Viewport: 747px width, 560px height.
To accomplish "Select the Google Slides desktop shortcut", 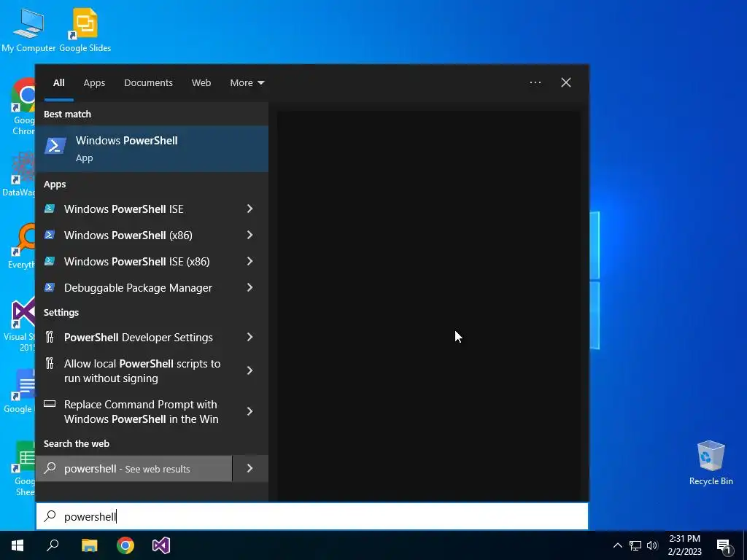I will point(85,31).
